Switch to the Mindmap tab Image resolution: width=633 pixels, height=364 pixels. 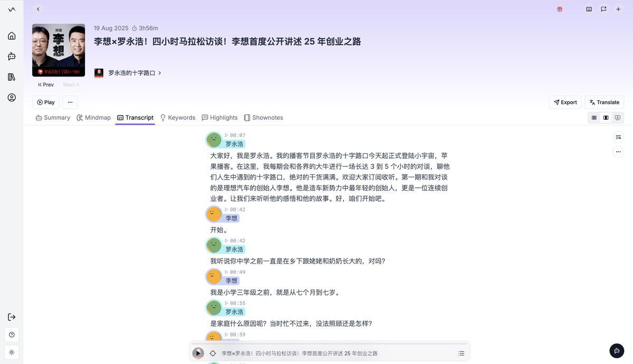(94, 118)
